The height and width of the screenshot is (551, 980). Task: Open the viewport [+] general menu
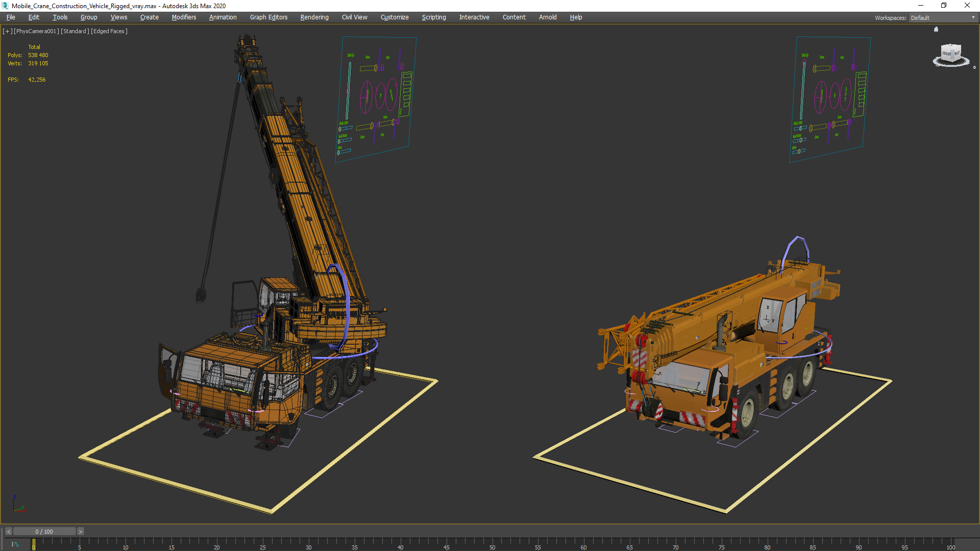7,31
